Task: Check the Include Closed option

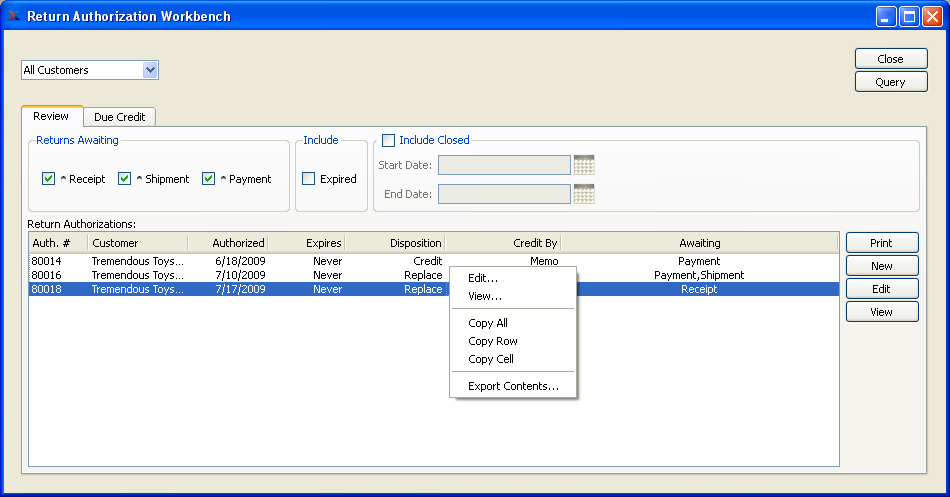Action: (389, 141)
